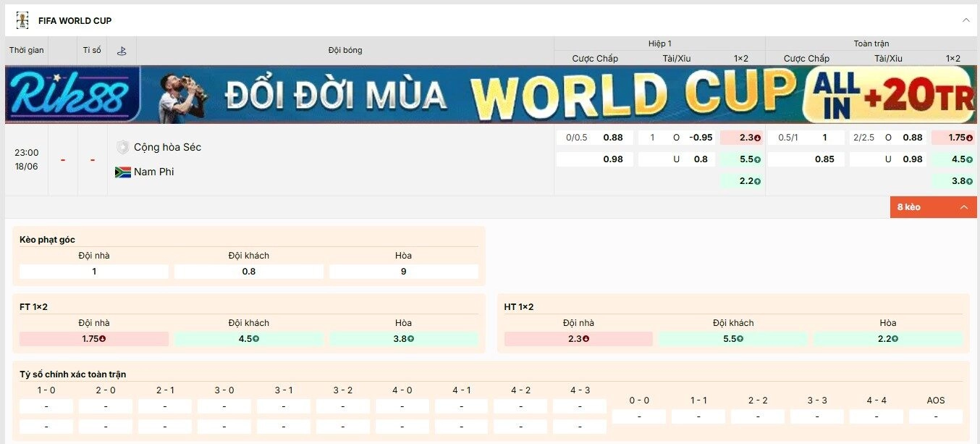Click the cell under exact score 2 - 2

tap(758, 416)
